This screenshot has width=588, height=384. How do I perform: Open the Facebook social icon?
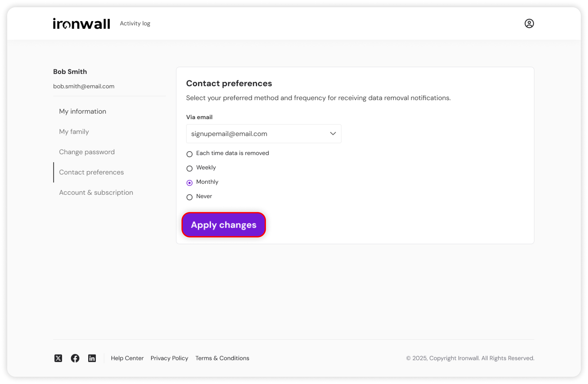[x=75, y=358]
